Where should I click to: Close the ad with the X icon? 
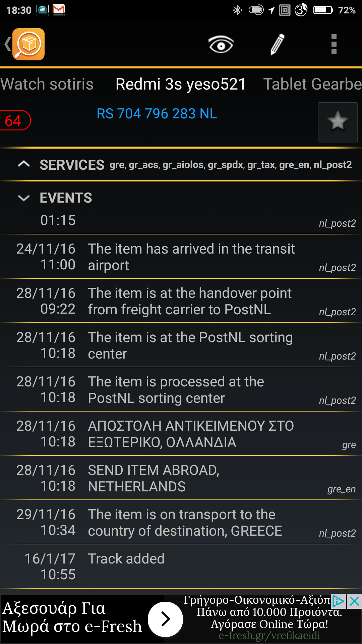tap(354, 601)
